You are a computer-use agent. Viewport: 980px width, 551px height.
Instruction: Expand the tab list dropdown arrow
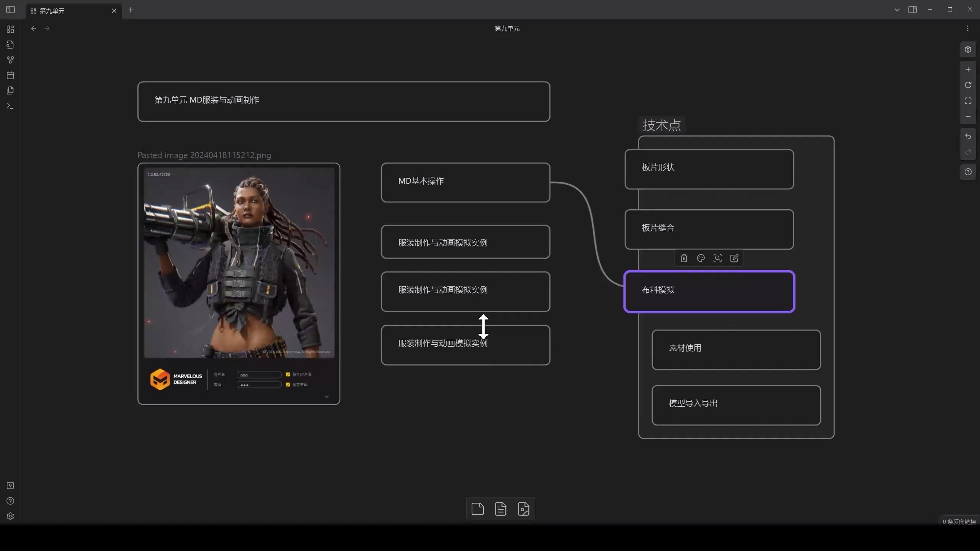click(897, 10)
